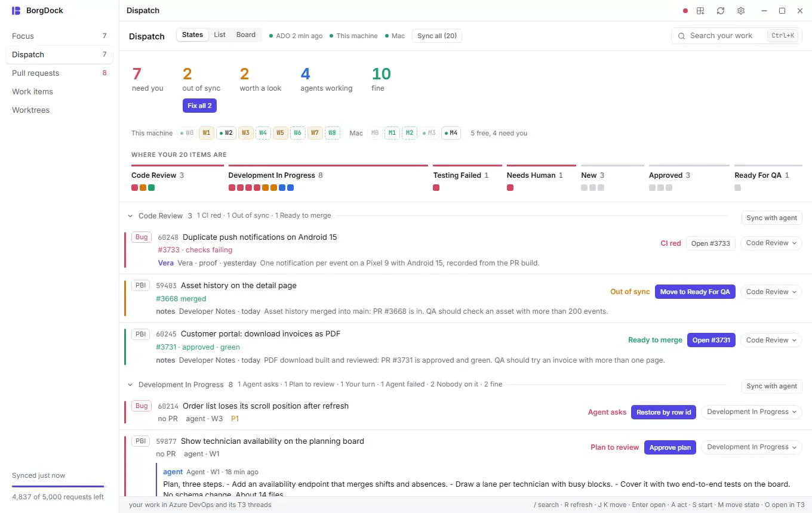The width and height of the screenshot is (812, 513).
Task: Open state dropdown for Customer portal invoices item
Action: point(771,340)
